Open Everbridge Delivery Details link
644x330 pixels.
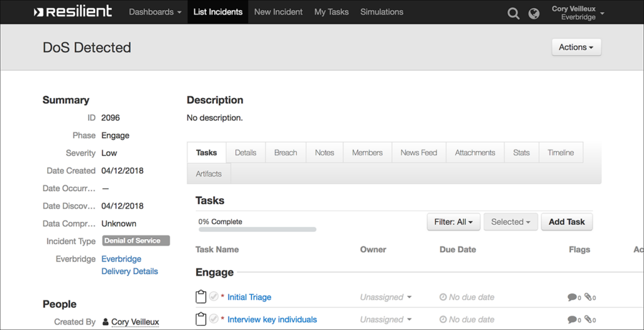pyautogui.click(x=130, y=265)
